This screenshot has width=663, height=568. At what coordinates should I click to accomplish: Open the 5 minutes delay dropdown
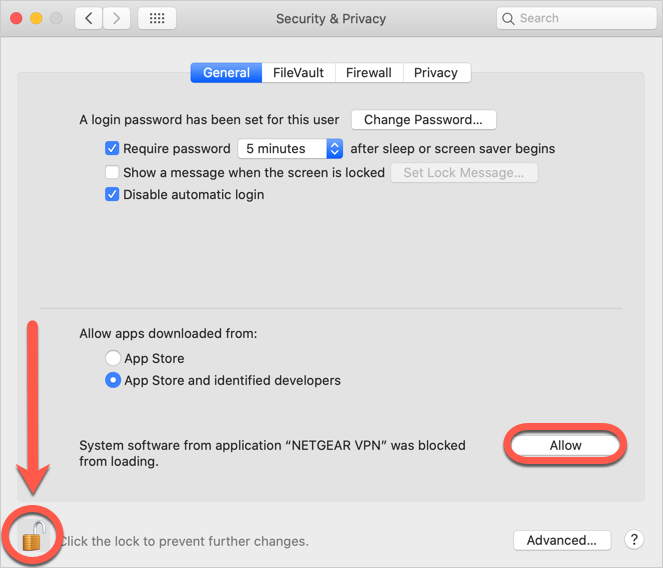pyautogui.click(x=290, y=148)
